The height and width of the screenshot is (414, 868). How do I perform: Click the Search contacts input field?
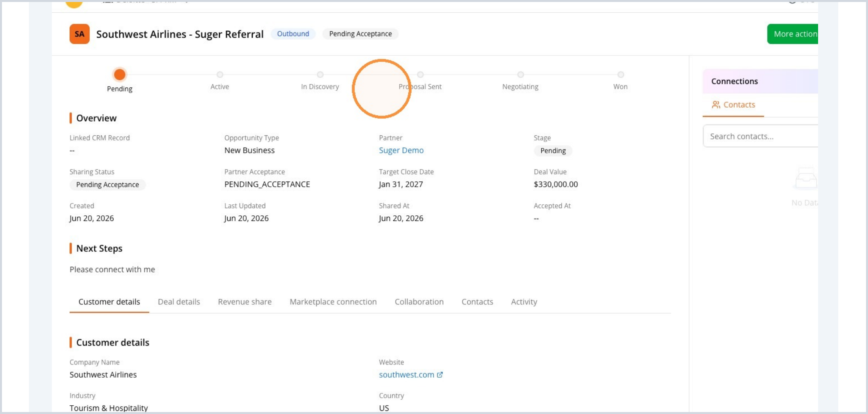point(761,136)
